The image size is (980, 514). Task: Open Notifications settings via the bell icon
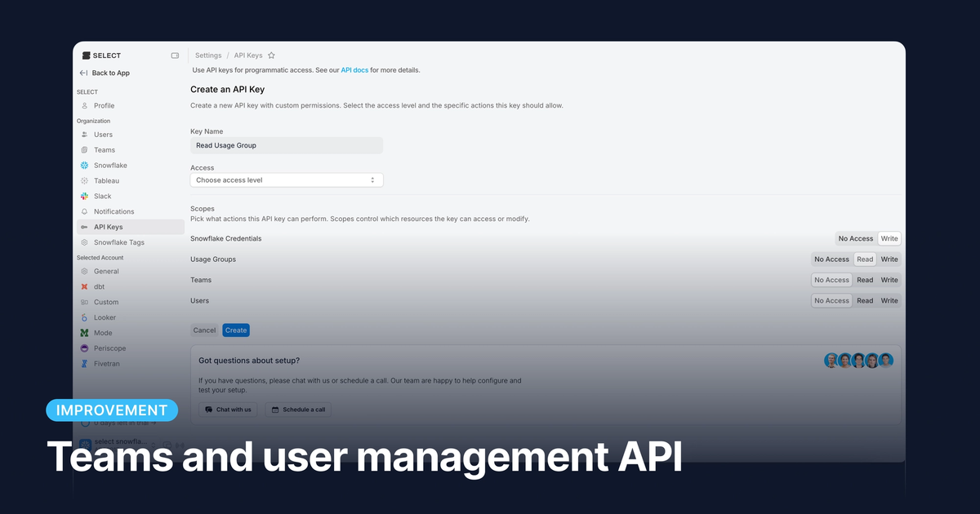point(83,211)
